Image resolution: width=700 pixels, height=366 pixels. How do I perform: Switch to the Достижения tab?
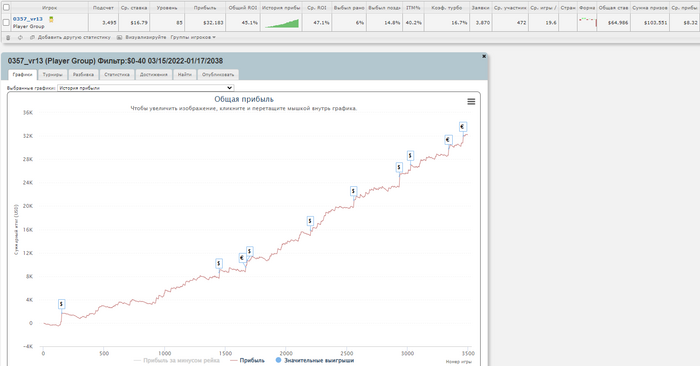pyautogui.click(x=154, y=75)
